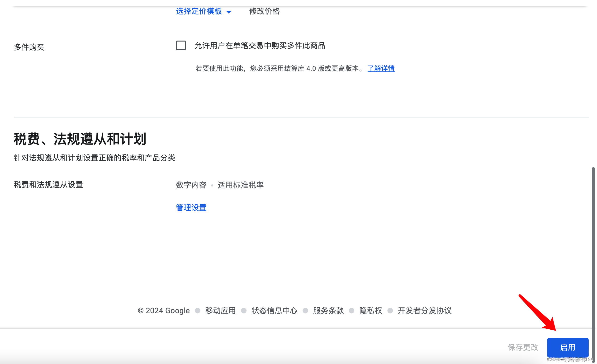Enable 允许用户在单笔交易中购买多件此商品 checkbox
Viewport: 597px width, 364px height.
tap(180, 46)
